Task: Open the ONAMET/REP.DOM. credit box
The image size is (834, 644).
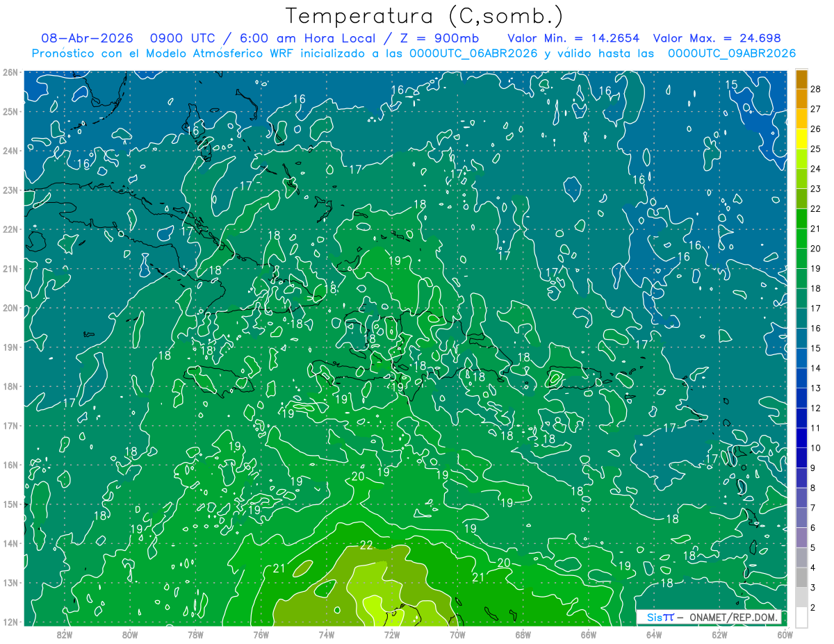Action: pos(709,617)
